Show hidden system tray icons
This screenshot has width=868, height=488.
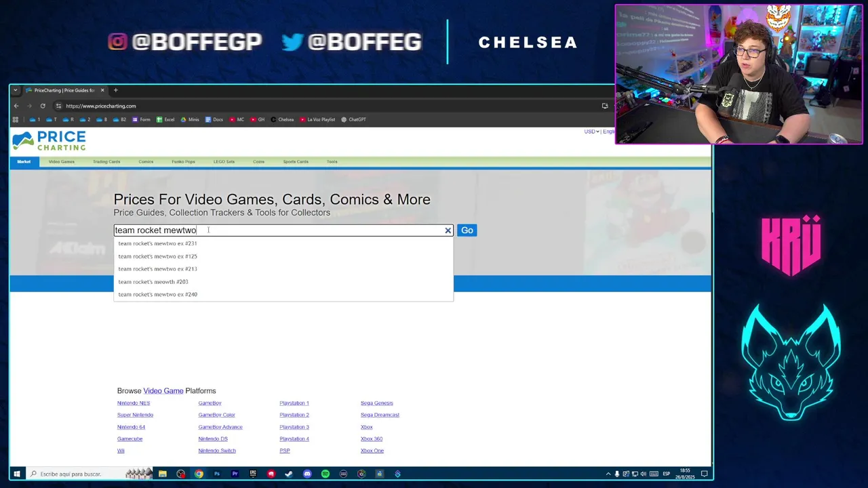coord(608,474)
